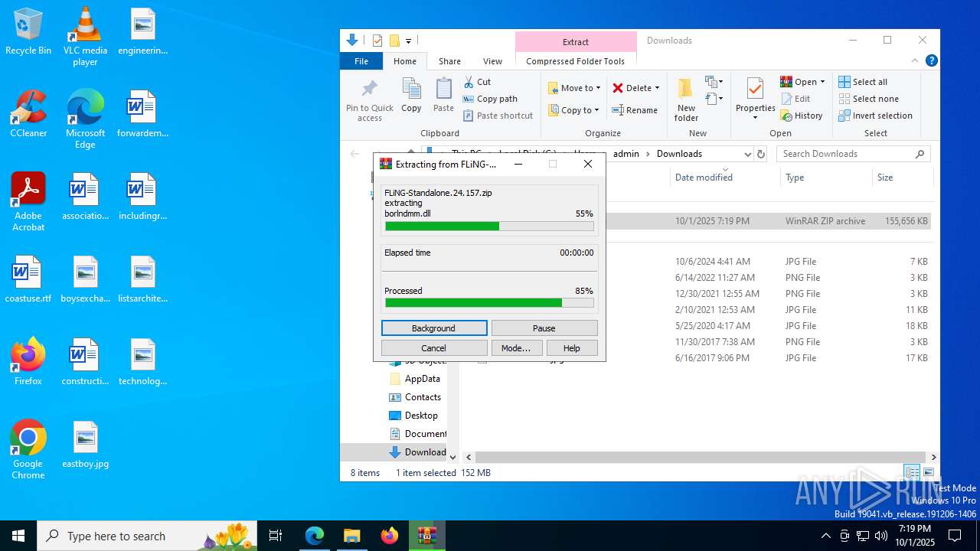Click the Edit button in Open group
The width and height of the screenshot is (980, 551).
point(795,99)
